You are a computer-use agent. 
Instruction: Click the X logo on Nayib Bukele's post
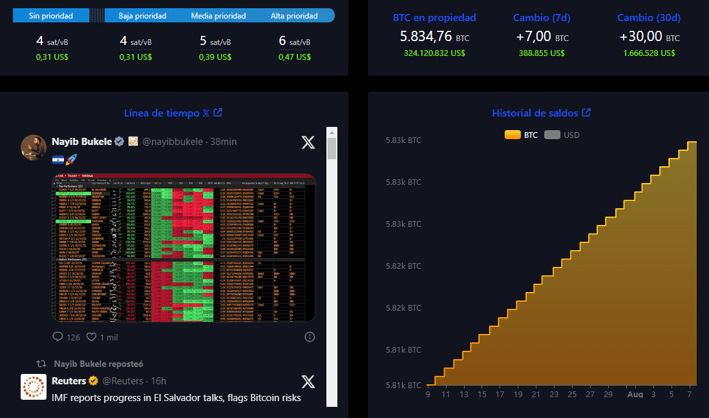click(308, 142)
